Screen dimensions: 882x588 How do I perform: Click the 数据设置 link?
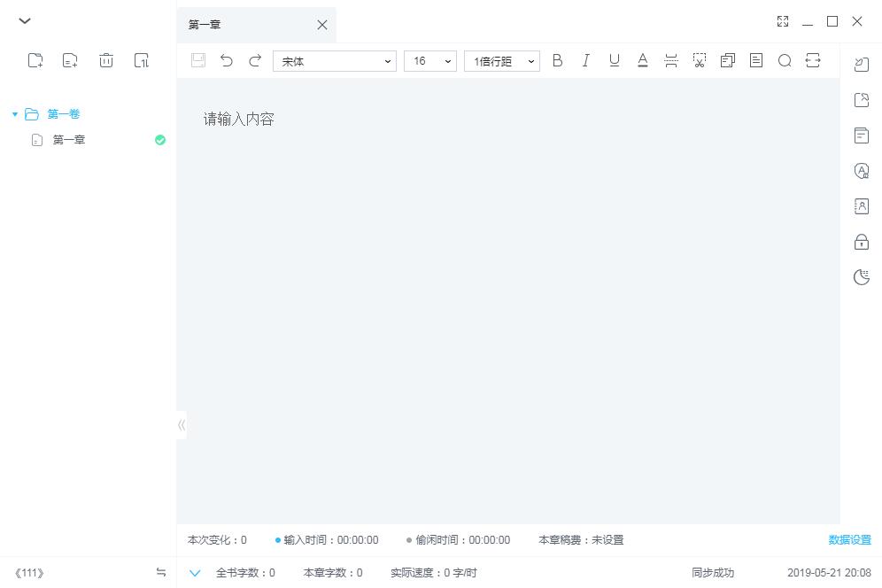(x=849, y=540)
